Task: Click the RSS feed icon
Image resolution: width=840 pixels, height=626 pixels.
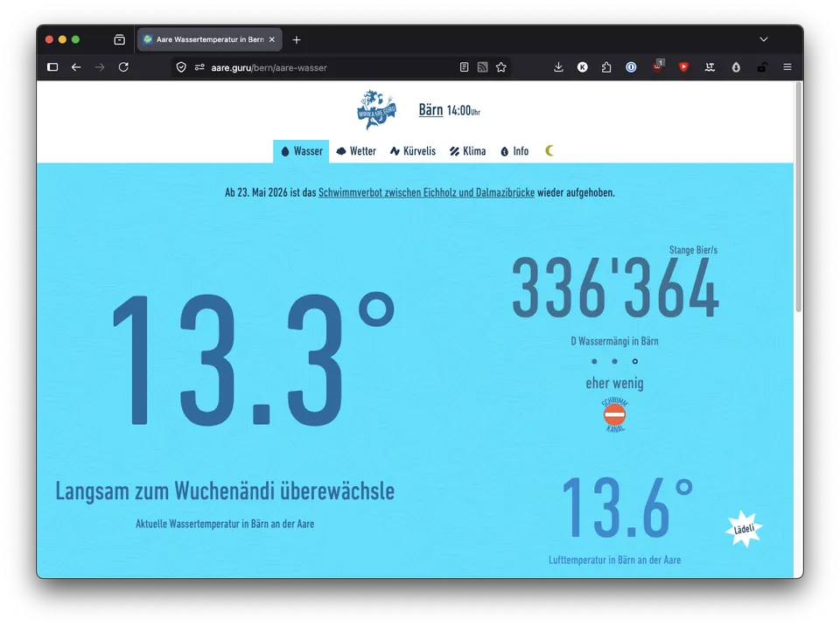Action: pos(483,67)
